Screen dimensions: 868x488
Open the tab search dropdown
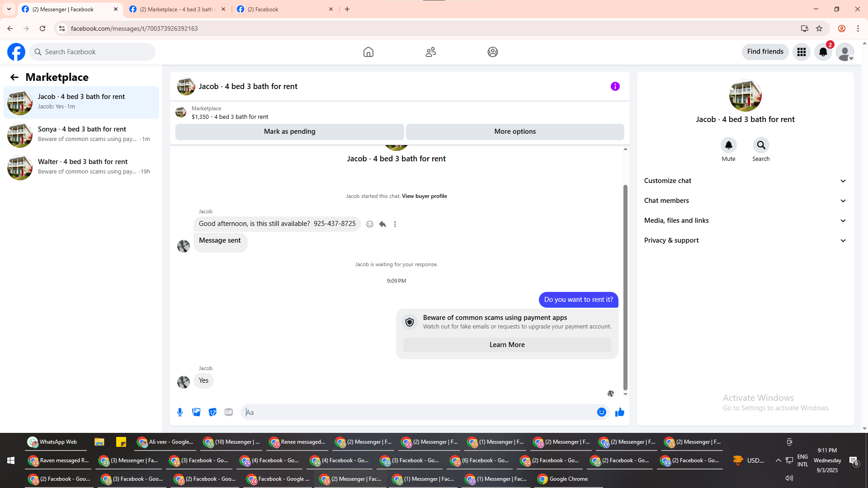point(9,9)
